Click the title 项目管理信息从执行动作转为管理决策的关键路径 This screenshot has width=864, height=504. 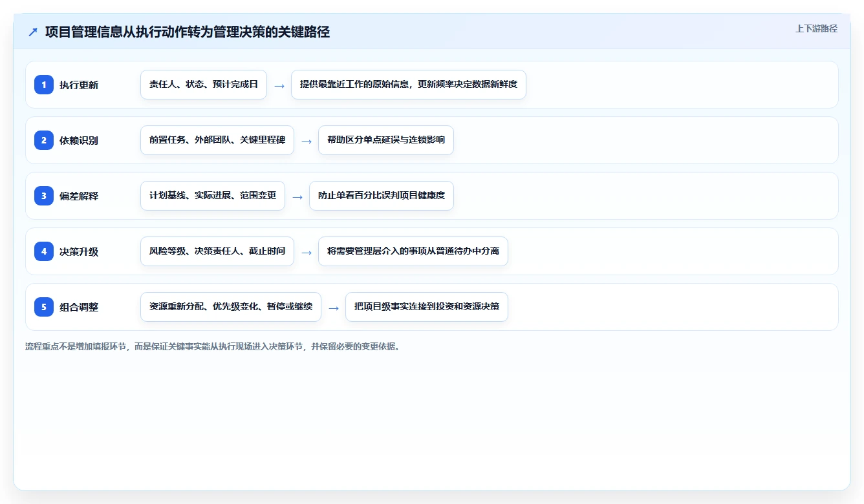(x=188, y=32)
